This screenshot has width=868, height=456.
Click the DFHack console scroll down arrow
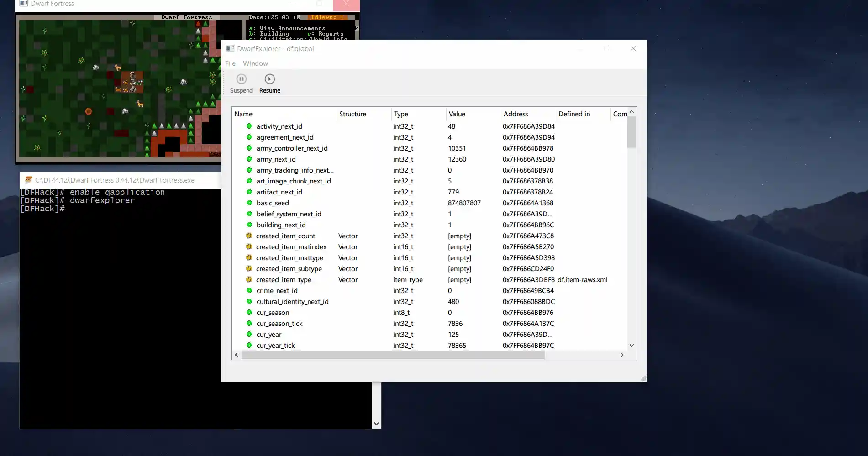coord(376,424)
